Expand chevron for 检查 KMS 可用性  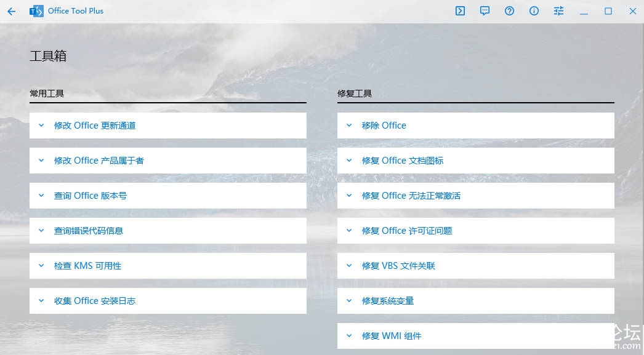click(x=41, y=266)
